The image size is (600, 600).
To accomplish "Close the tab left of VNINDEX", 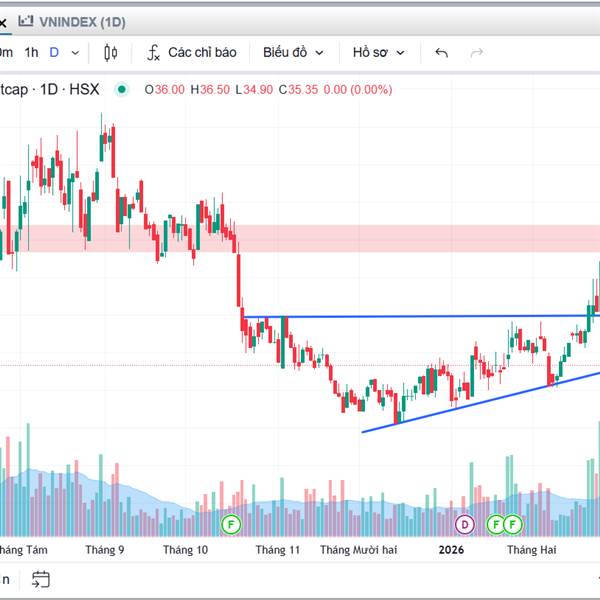I will coord(3,20).
